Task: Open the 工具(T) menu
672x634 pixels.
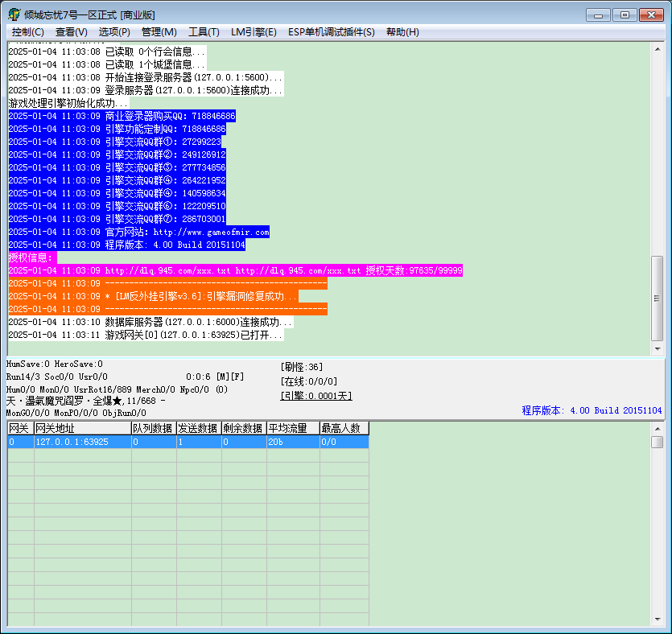Action: coord(204,32)
